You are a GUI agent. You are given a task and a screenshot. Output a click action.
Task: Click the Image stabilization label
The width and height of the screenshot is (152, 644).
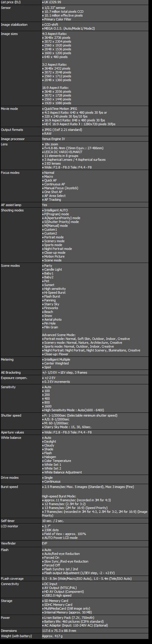(x=14, y=25)
